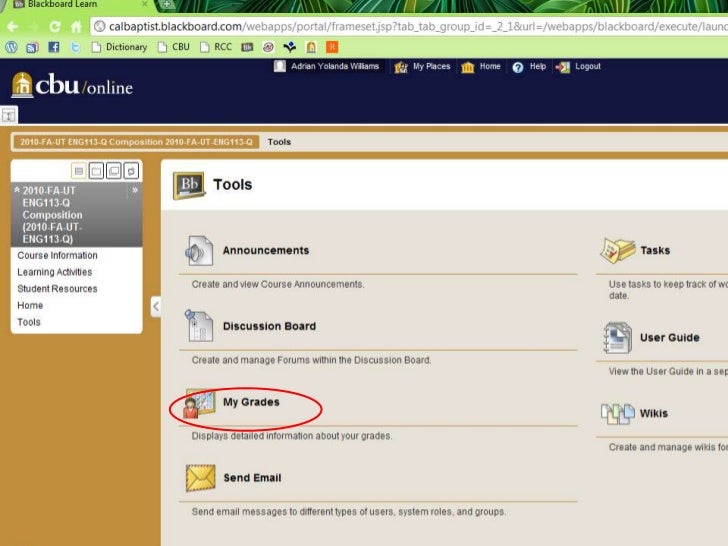Open the Send Email tool link

click(x=252, y=478)
